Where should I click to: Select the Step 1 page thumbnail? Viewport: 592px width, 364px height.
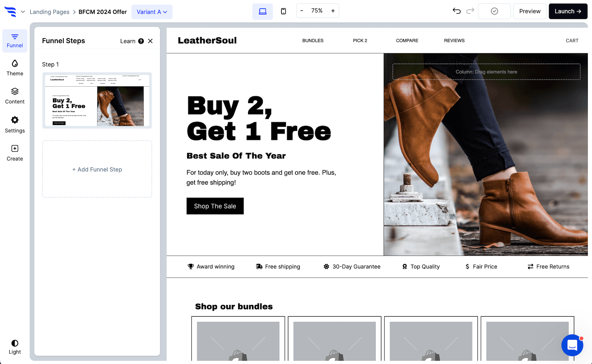point(97,101)
